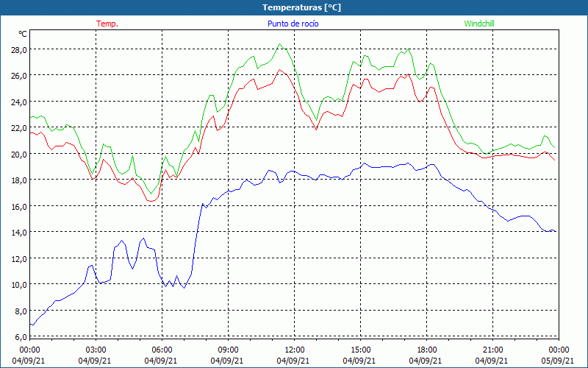Click the 28,0 y-axis value
Viewport: 588px width, 368px height.
(19, 49)
